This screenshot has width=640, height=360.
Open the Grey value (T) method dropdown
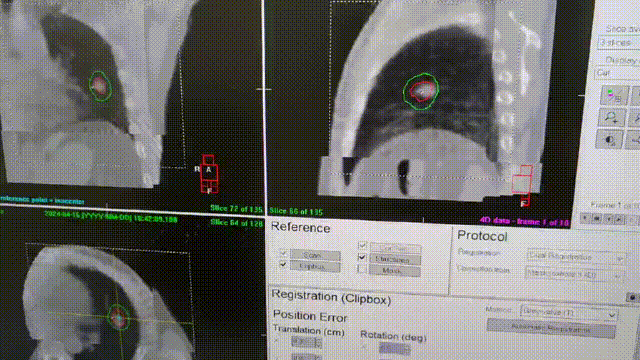[x=569, y=313]
